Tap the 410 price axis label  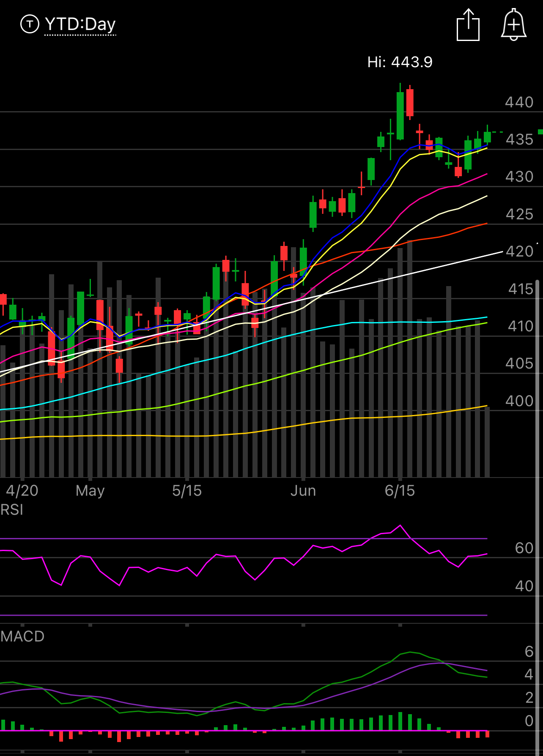pyautogui.click(x=521, y=326)
